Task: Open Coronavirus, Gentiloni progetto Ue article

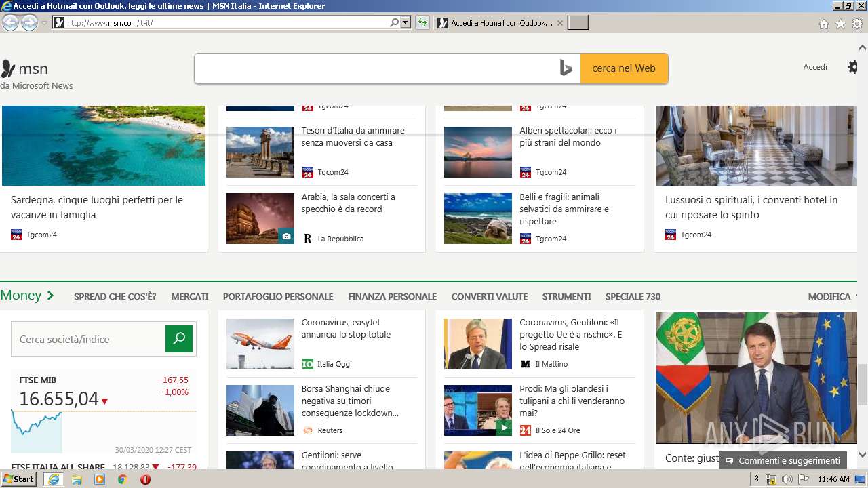Action: 571,335
